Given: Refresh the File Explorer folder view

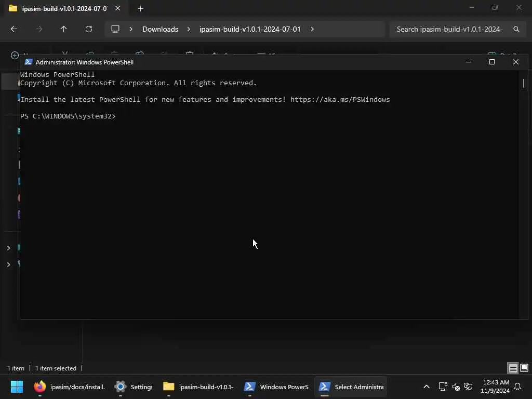Looking at the screenshot, I should 89,29.
